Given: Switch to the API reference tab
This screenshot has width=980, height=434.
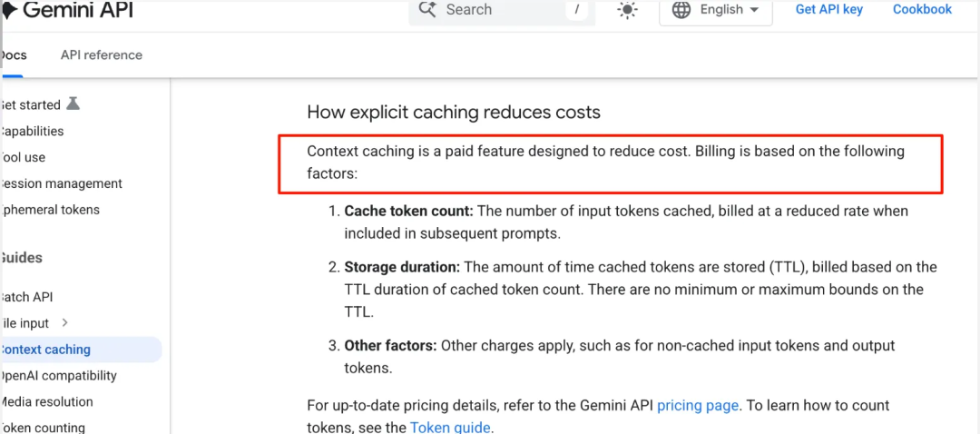Looking at the screenshot, I should [x=102, y=55].
